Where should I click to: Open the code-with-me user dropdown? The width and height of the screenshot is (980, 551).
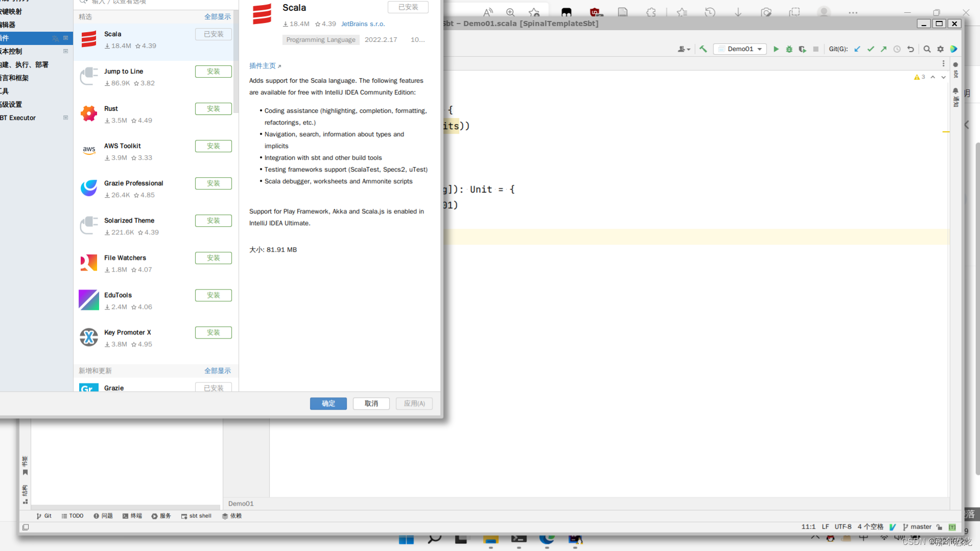pyautogui.click(x=684, y=49)
